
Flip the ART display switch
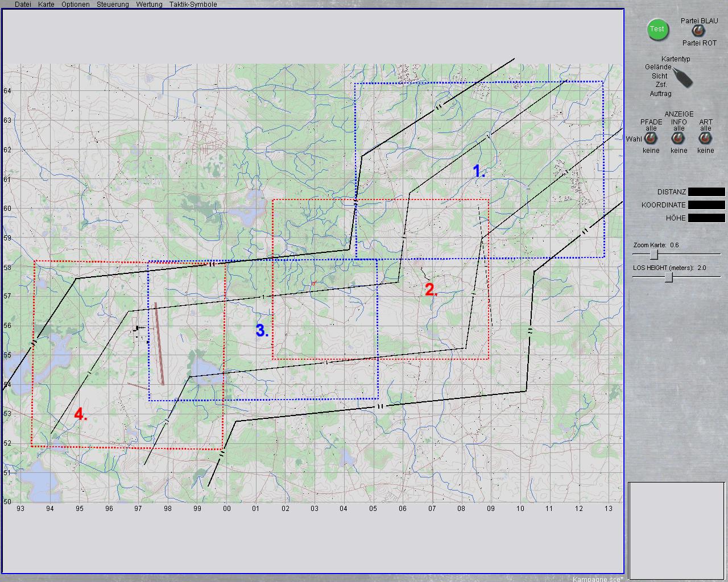705,138
